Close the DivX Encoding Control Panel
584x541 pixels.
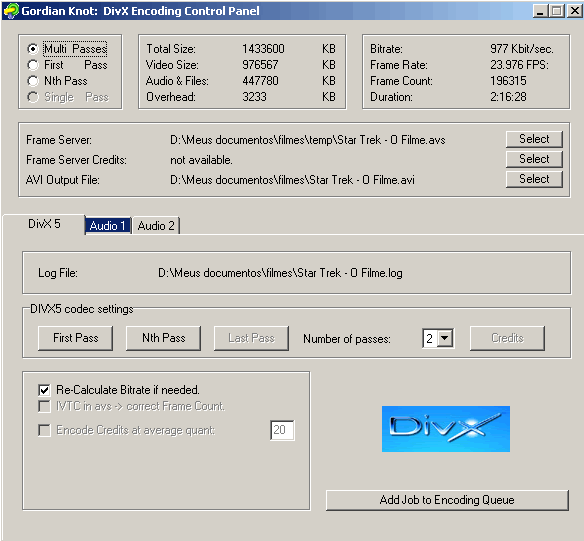tap(575, 11)
